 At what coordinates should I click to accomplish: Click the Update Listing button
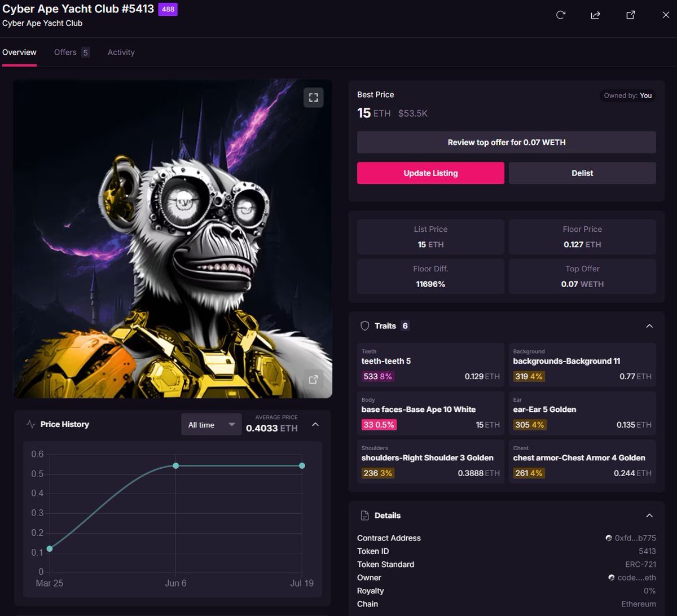[430, 173]
